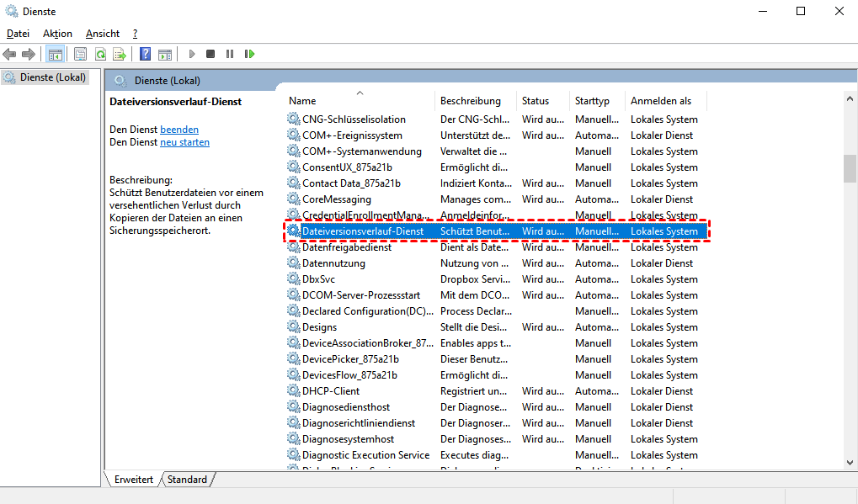Toggle the console tree pane toolbar button

[55, 54]
